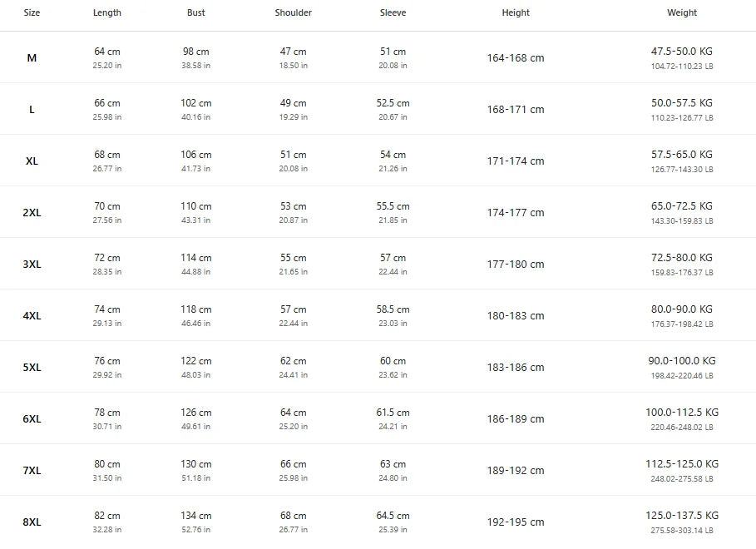Select the 125.0-137.5 KG weight cell

coord(682,516)
